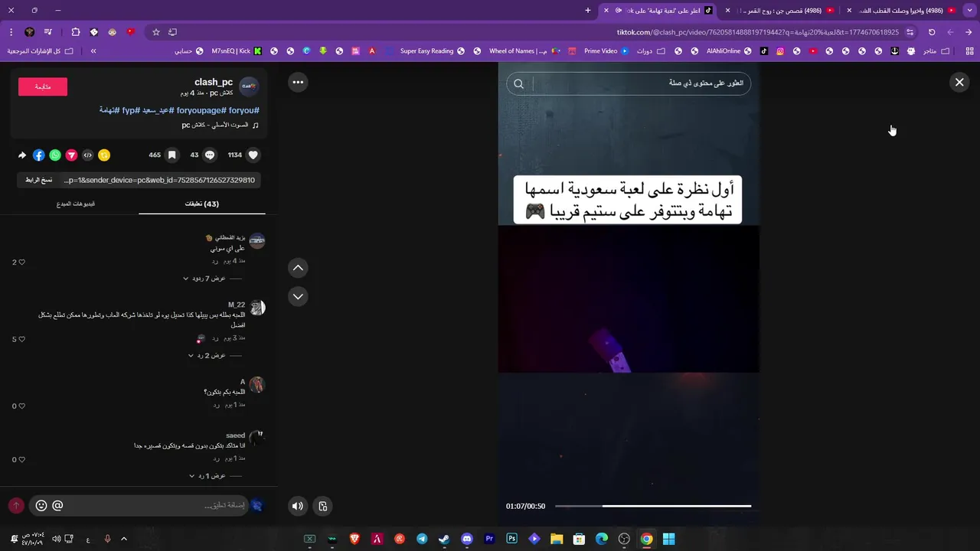
Task: Click the نسخ الرابط copy link button
Action: click(38, 180)
